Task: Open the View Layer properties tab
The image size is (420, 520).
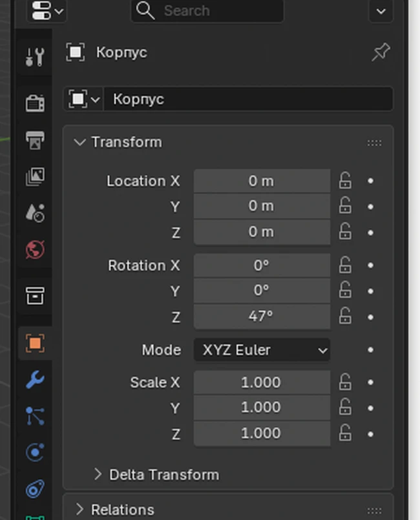Action: point(35,176)
